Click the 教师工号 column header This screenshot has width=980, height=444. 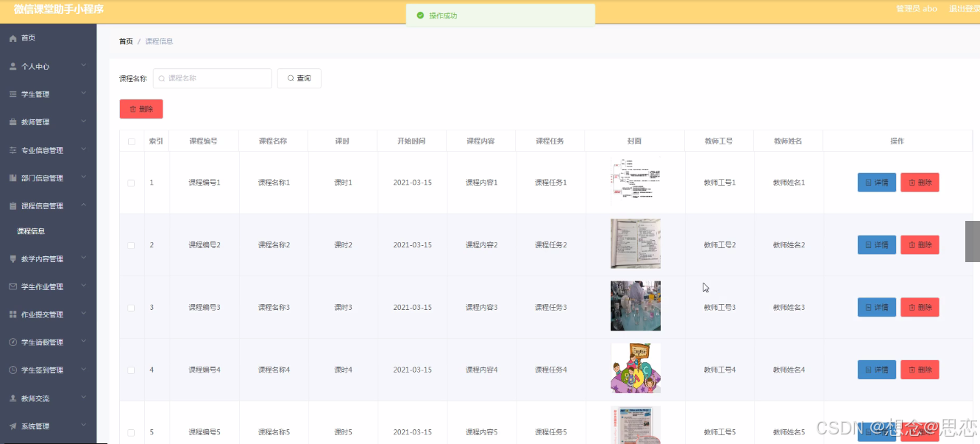[x=719, y=141]
